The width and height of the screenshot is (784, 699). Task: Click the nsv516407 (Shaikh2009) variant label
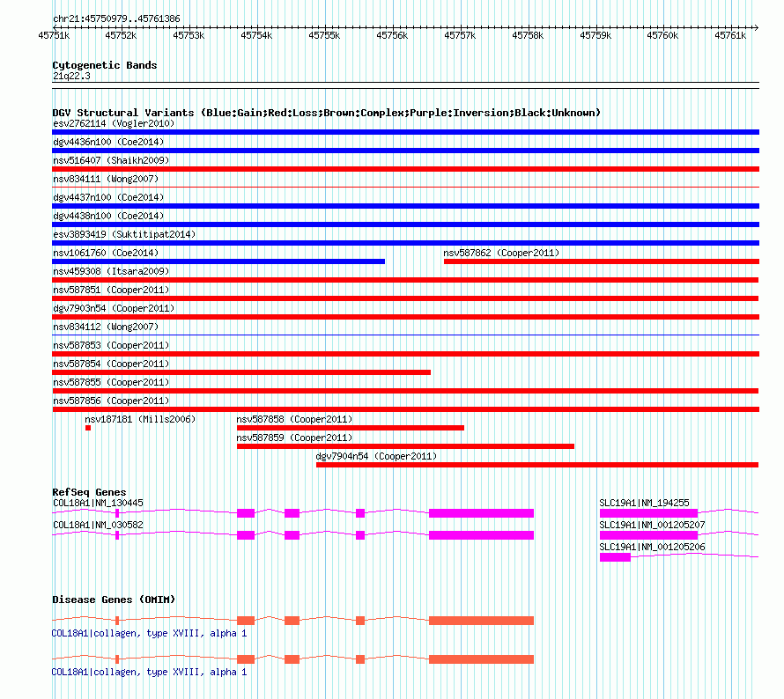pyautogui.click(x=111, y=160)
